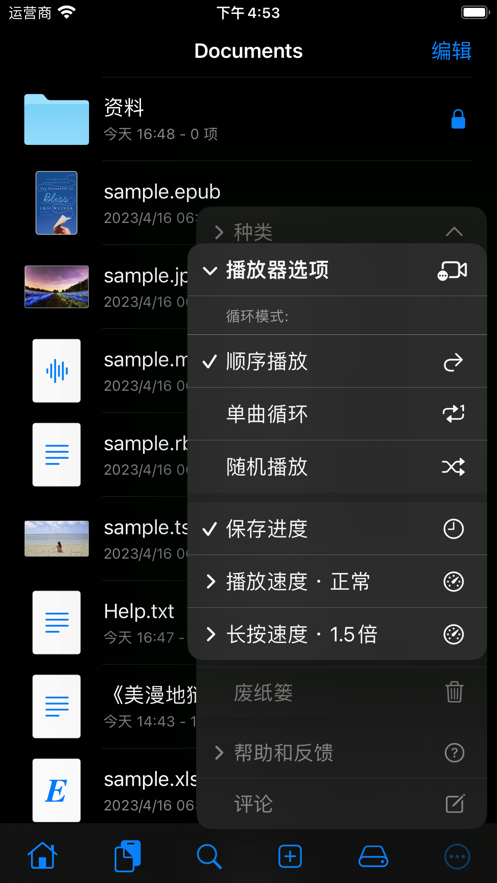Screen dimensions: 497x883
Task: Open the sample.epub book cover thumbnail
Action: 56,203
